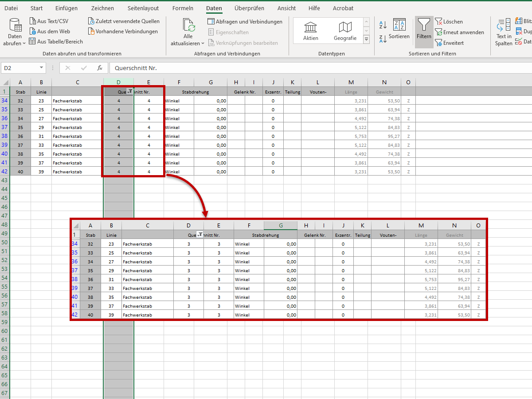The image size is (532, 399).
Task: Click the Stabdrehung header cell
Action: tap(196, 92)
